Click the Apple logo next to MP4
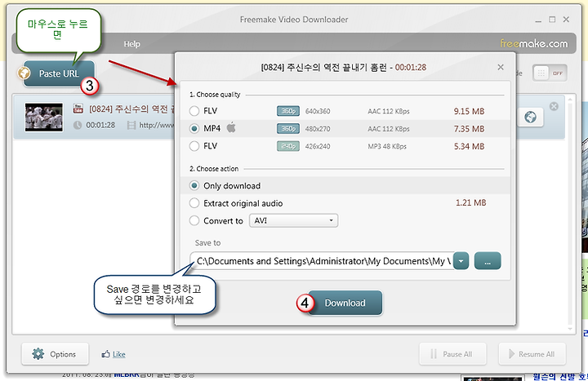Image resolution: width=588 pixels, height=381 pixels. click(231, 127)
